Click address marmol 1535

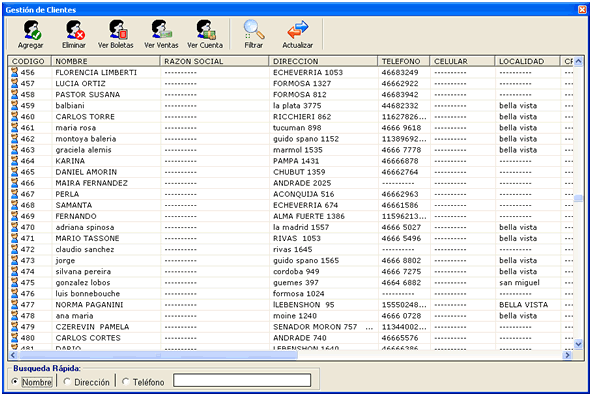coord(298,150)
